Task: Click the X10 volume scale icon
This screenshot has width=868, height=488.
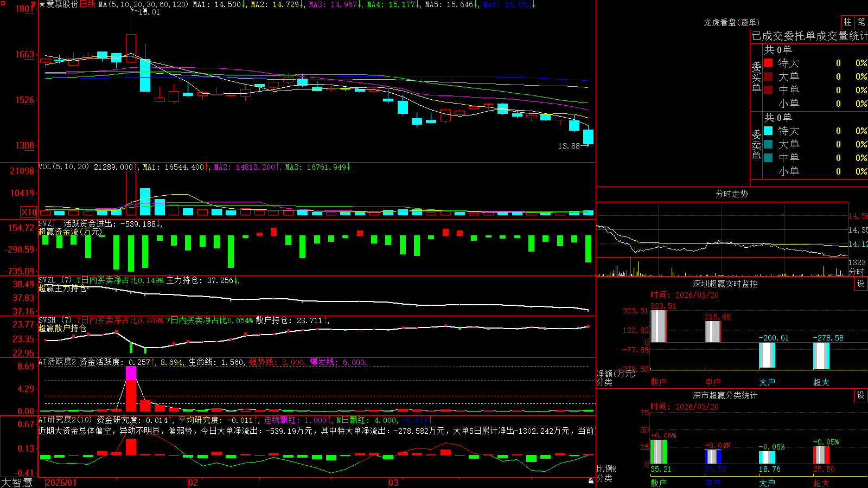Action: [29, 212]
